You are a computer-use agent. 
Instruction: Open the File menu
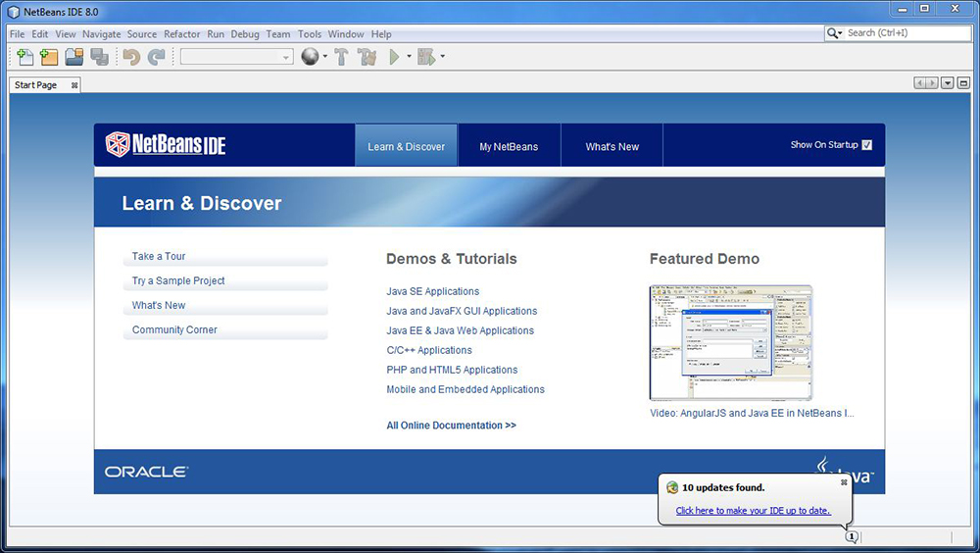click(x=18, y=33)
